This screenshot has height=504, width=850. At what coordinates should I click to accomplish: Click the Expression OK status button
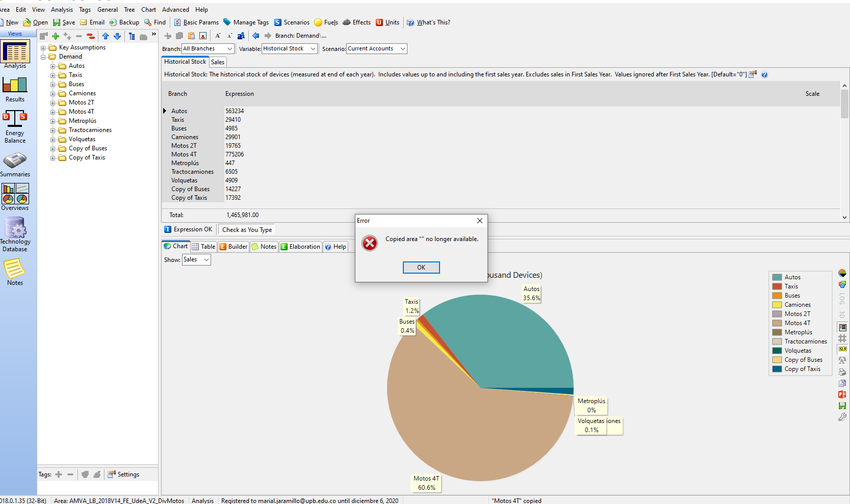pos(189,229)
